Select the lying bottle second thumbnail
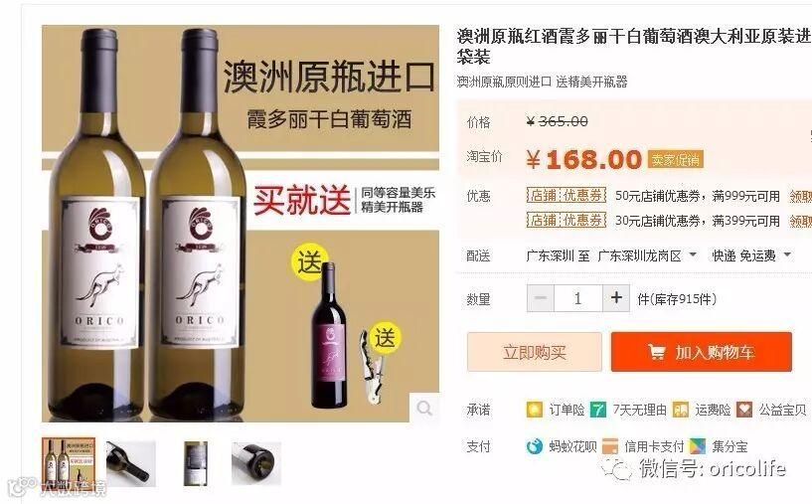Screen dimensions: 812x504 130,463
